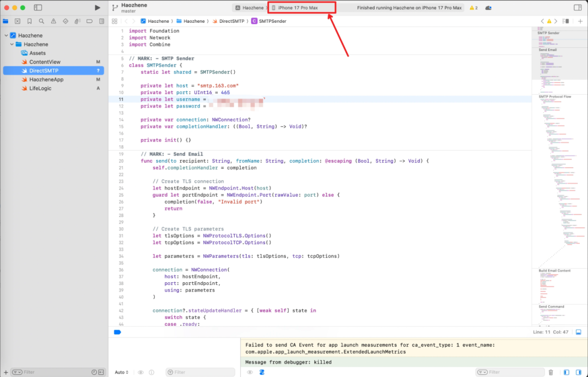Go back in editor history
The image size is (588, 377).
126,21
